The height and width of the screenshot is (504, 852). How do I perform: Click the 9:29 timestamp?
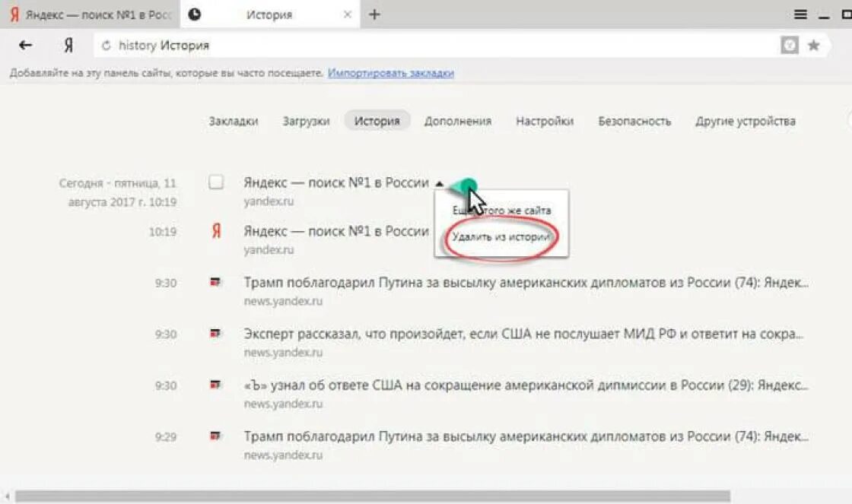coord(166,436)
